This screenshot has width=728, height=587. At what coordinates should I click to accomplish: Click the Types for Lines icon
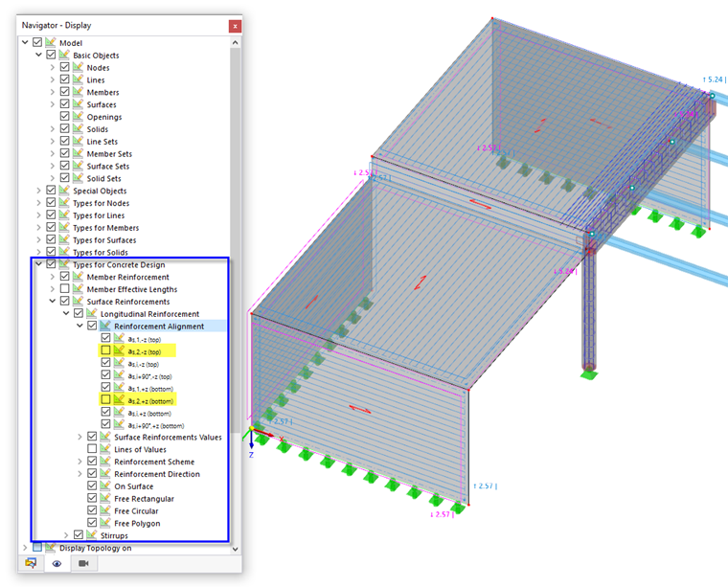click(x=64, y=214)
